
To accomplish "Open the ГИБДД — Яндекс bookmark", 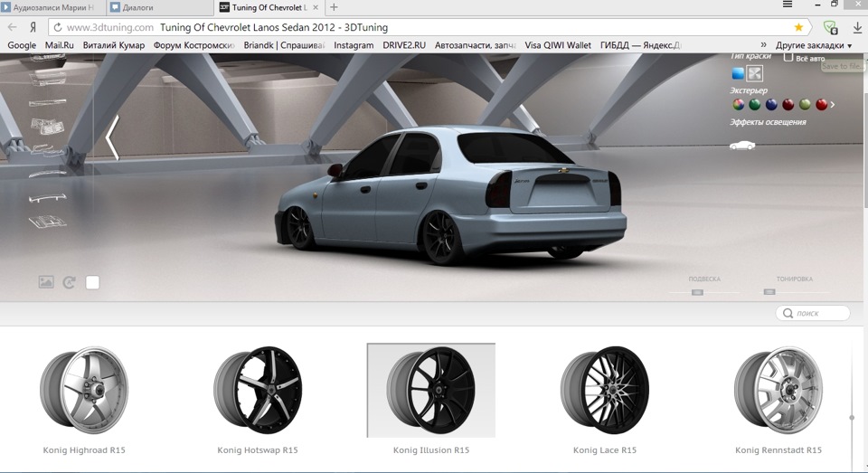I will tap(640, 45).
